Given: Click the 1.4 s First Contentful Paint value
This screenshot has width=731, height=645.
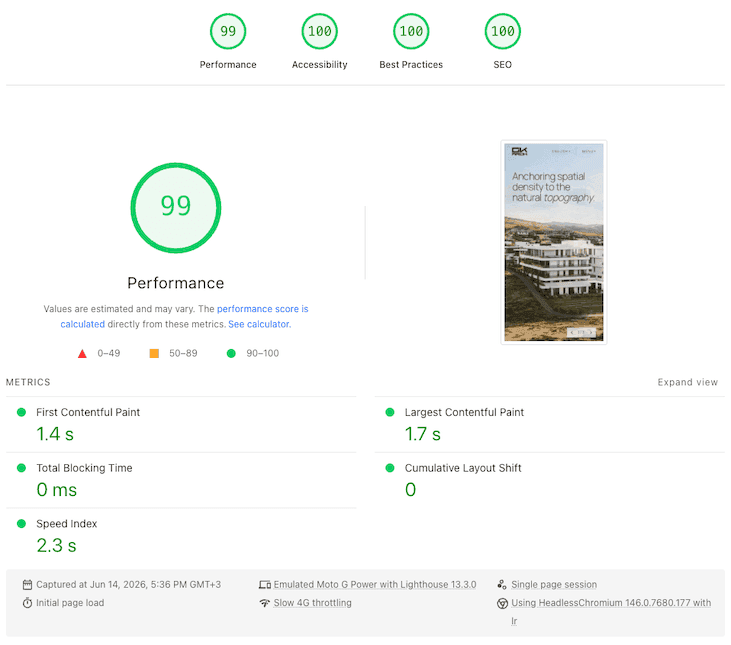Looking at the screenshot, I should point(55,434).
